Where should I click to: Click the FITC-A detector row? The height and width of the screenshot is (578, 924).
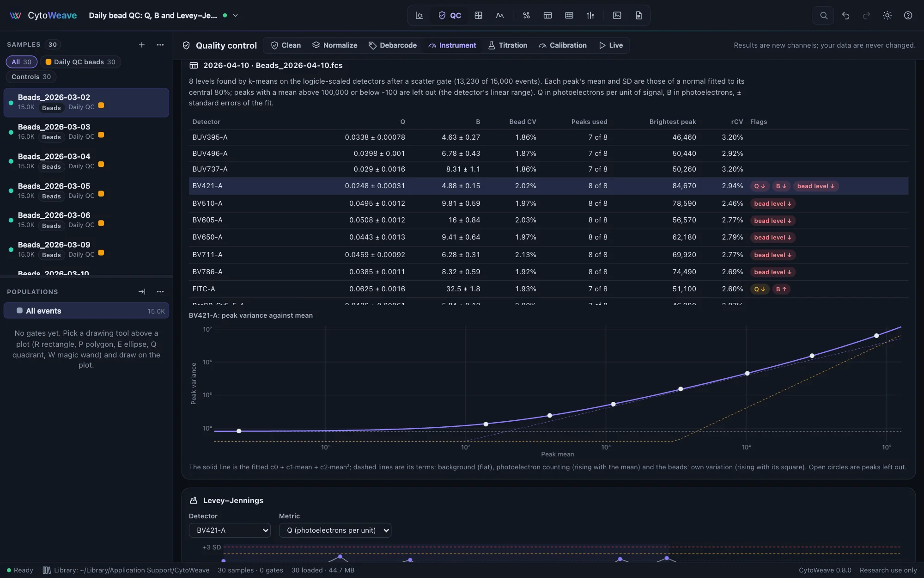[x=548, y=289]
